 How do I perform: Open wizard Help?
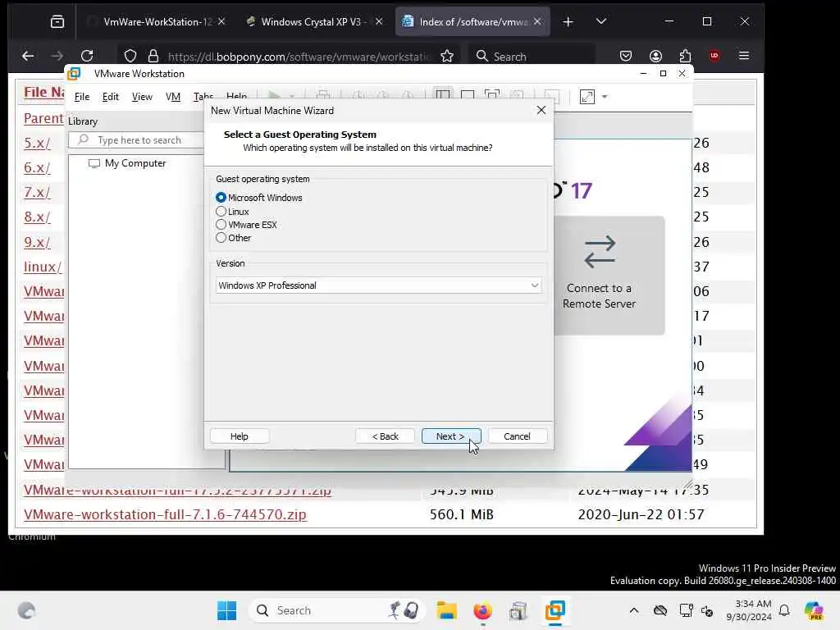[239, 436]
